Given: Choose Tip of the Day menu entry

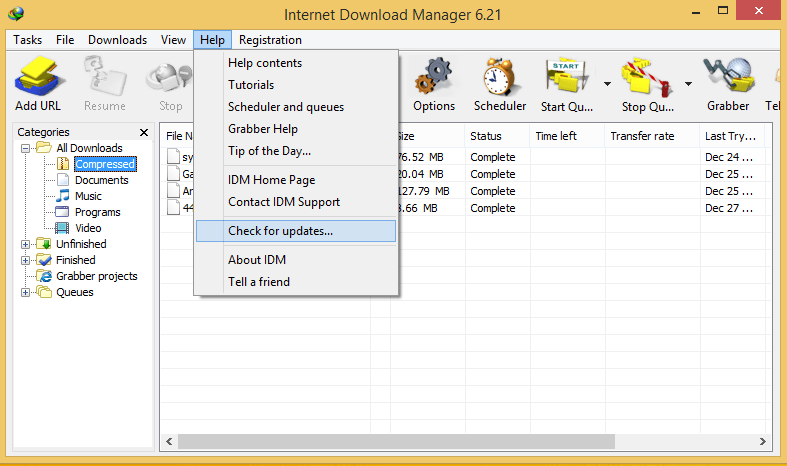Looking at the screenshot, I should pos(296,151).
